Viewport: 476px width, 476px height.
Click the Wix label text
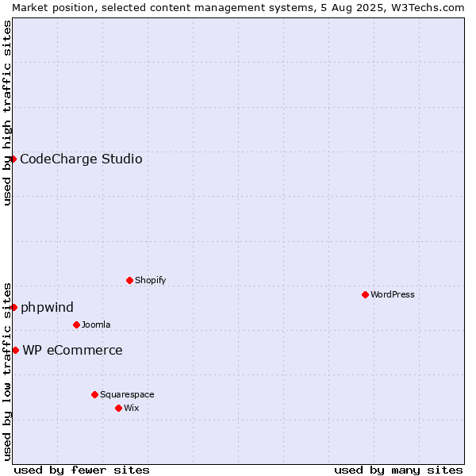click(132, 408)
